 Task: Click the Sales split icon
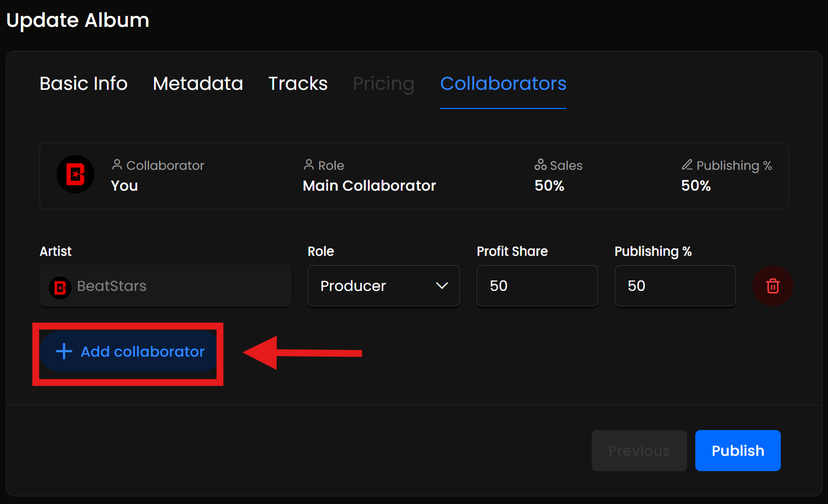tap(541, 164)
